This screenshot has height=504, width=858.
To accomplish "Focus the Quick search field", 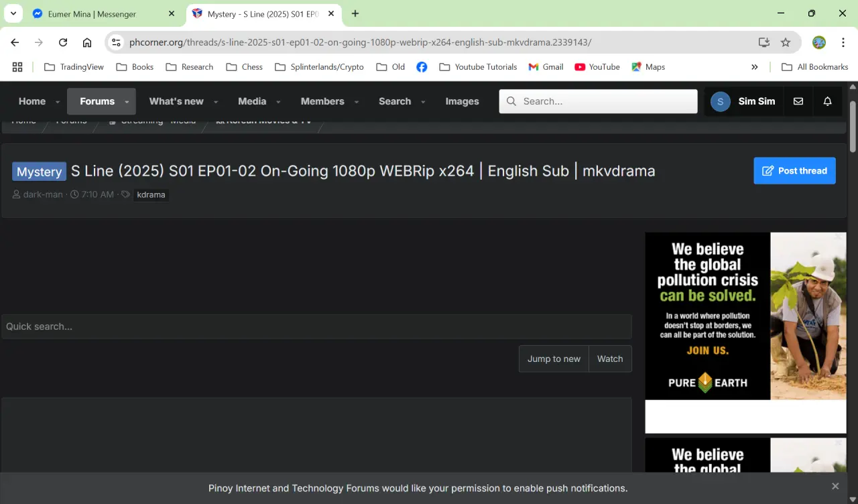I will point(316,326).
